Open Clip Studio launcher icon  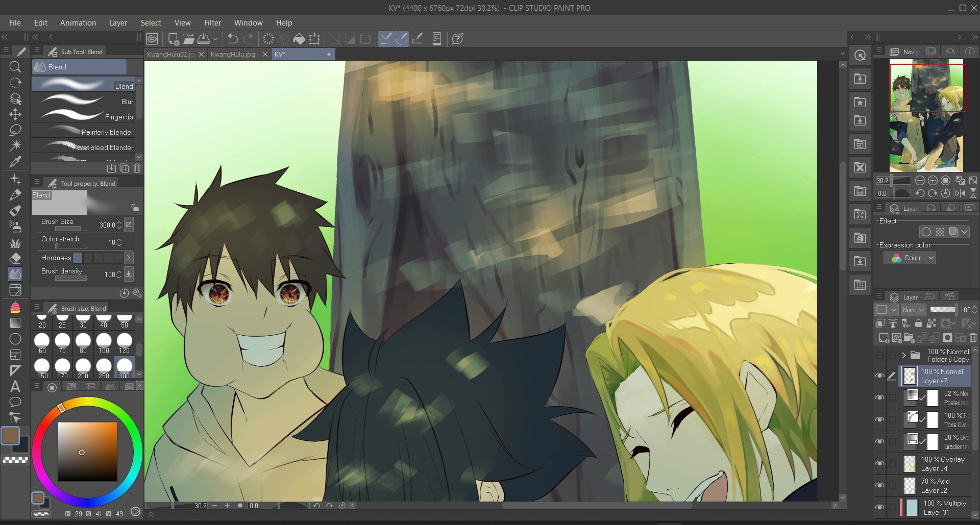point(152,39)
